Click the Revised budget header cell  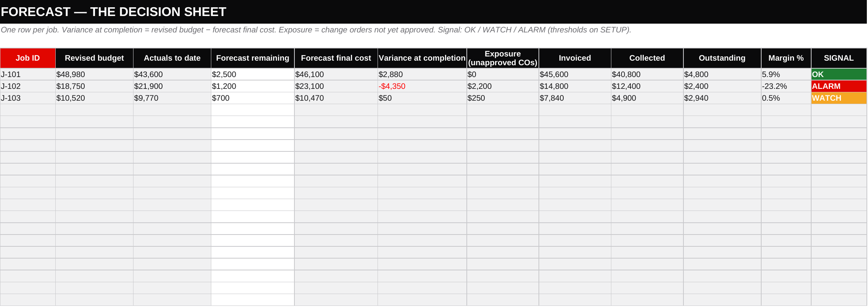pos(94,58)
